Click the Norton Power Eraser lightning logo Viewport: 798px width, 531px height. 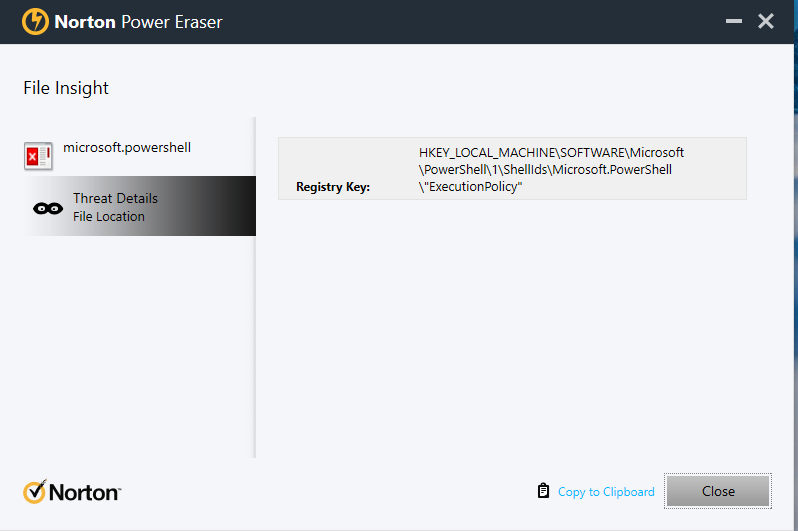(36, 21)
